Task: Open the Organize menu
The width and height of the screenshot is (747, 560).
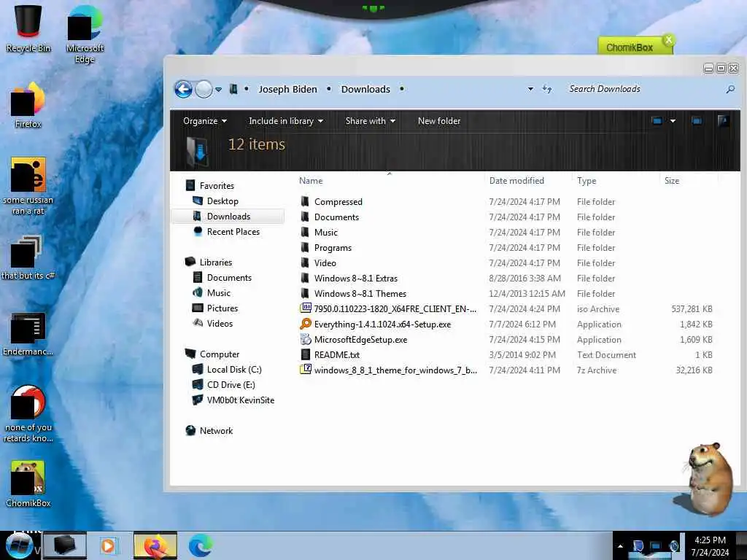Action: click(205, 121)
